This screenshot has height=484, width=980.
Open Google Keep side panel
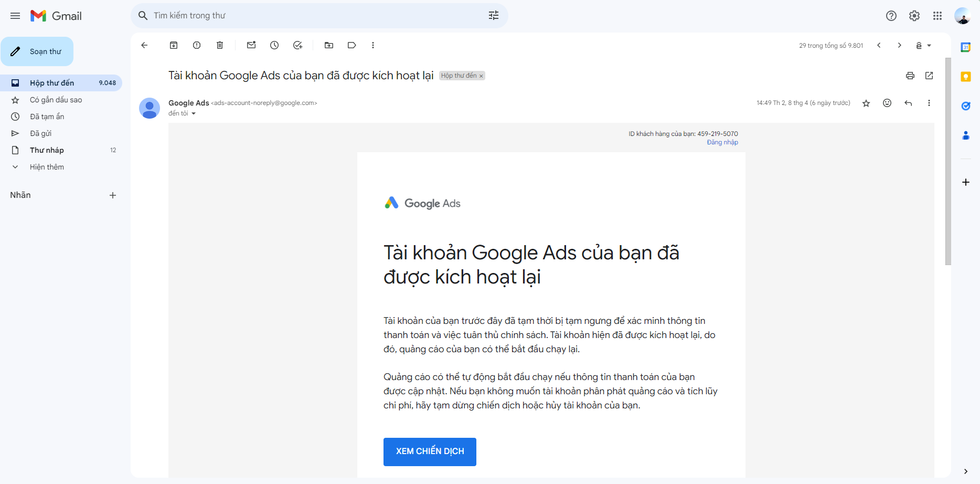pyautogui.click(x=965, y=77)
